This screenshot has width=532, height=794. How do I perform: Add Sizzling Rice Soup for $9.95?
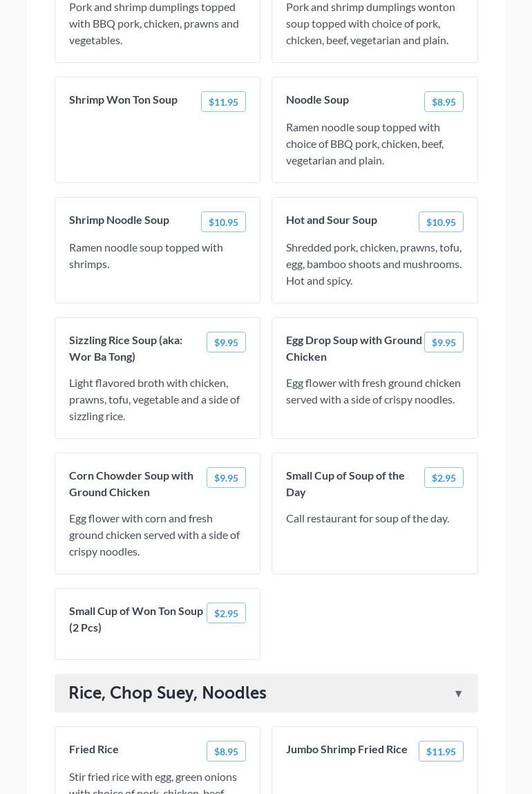coord(226,343)
